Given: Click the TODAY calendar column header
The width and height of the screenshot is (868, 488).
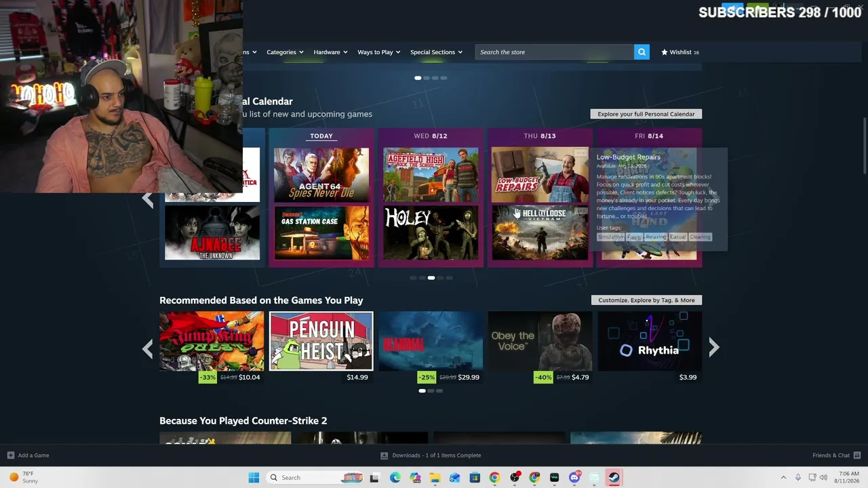Looking at the screenshot, I should pyautogui.click(x=321, y=136).
